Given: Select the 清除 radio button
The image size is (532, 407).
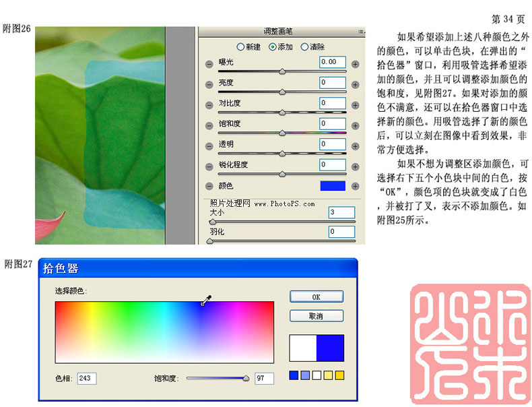Looking at the screenshot, I should 304,47.
